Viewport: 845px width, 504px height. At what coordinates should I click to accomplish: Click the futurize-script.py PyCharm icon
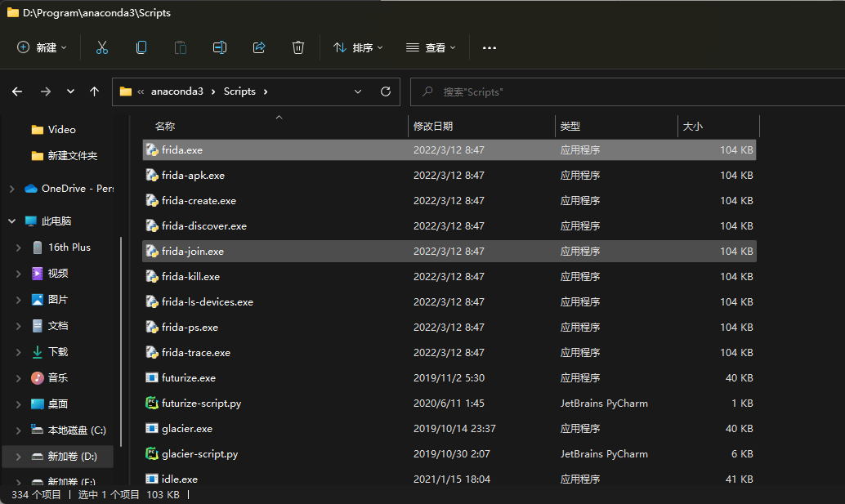(152, 403)
